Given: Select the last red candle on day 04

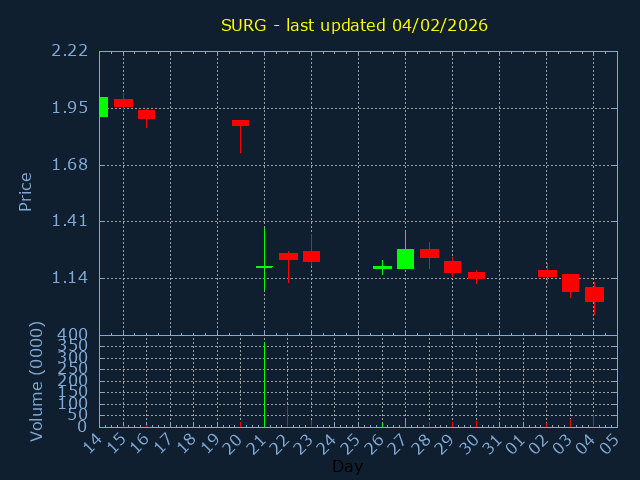Looking at the screenshot, I should point(594,295).
